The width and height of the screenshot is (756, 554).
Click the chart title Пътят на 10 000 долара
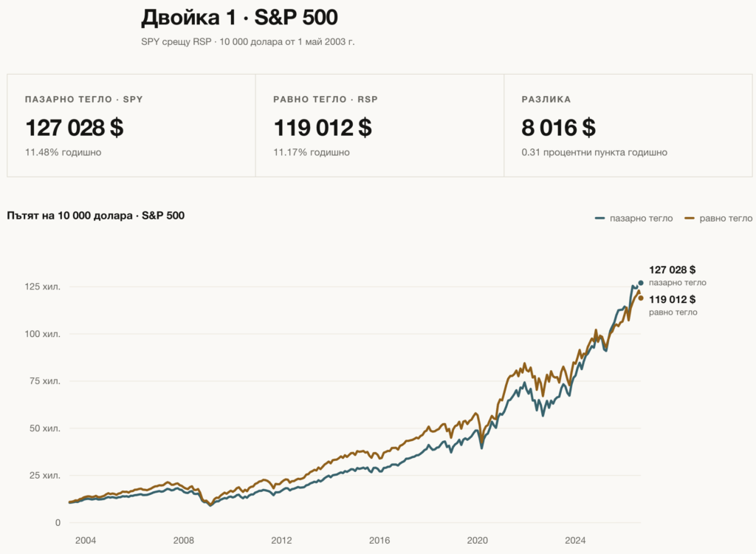(x=69, y=216)
